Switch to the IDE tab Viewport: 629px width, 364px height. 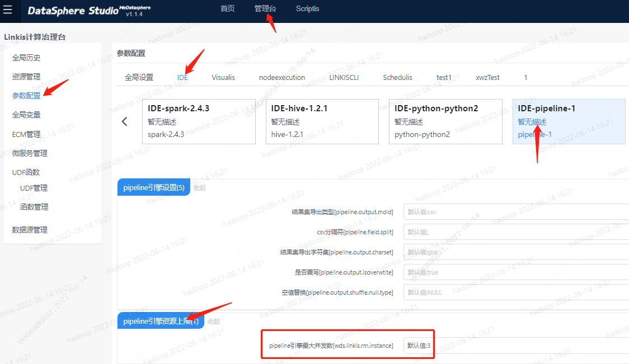click(x=182, y=78)
